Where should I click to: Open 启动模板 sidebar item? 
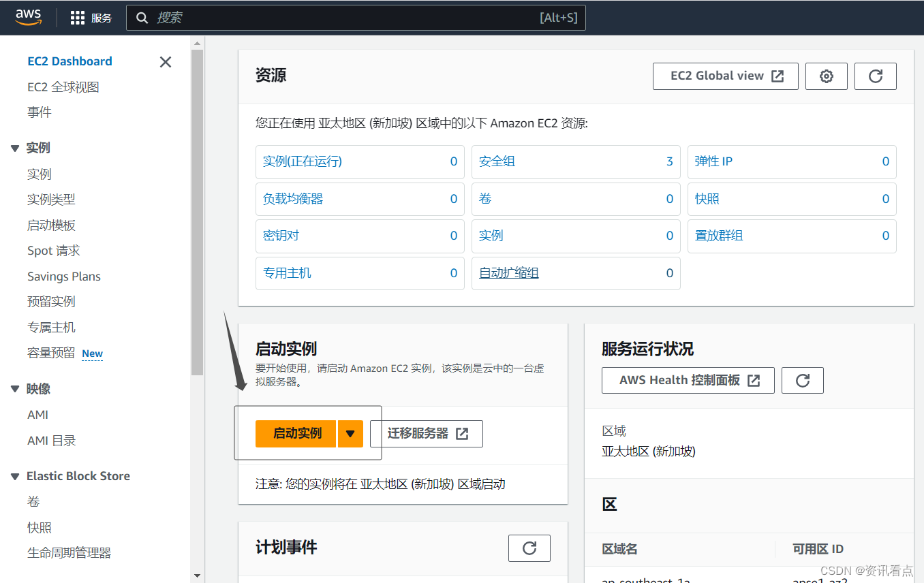pyautogui.click(x=51, y=225)
